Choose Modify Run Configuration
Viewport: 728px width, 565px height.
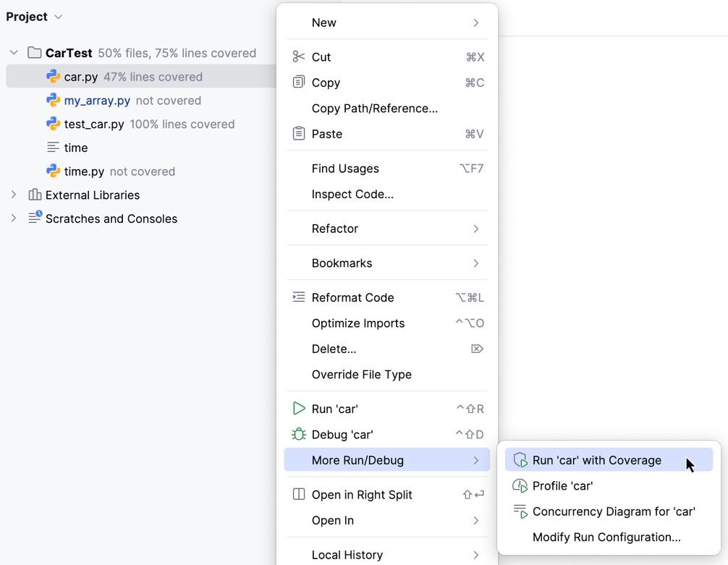606,537
